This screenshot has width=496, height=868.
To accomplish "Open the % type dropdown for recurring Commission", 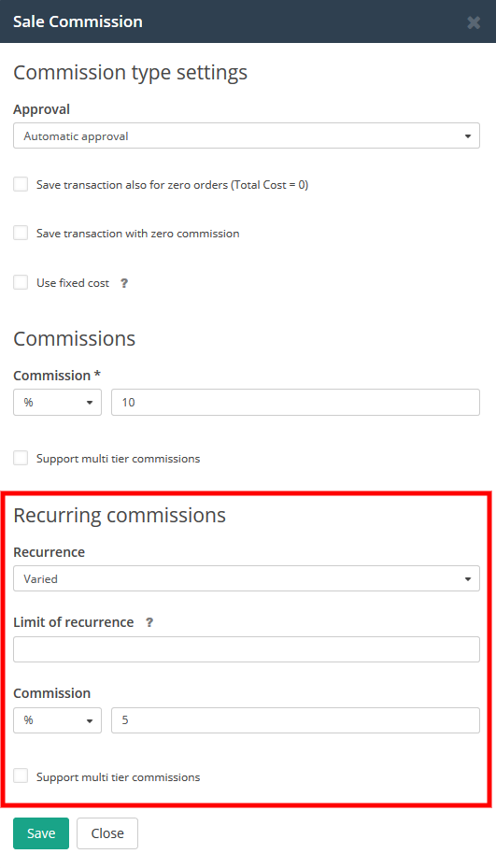I will [58, 720].
